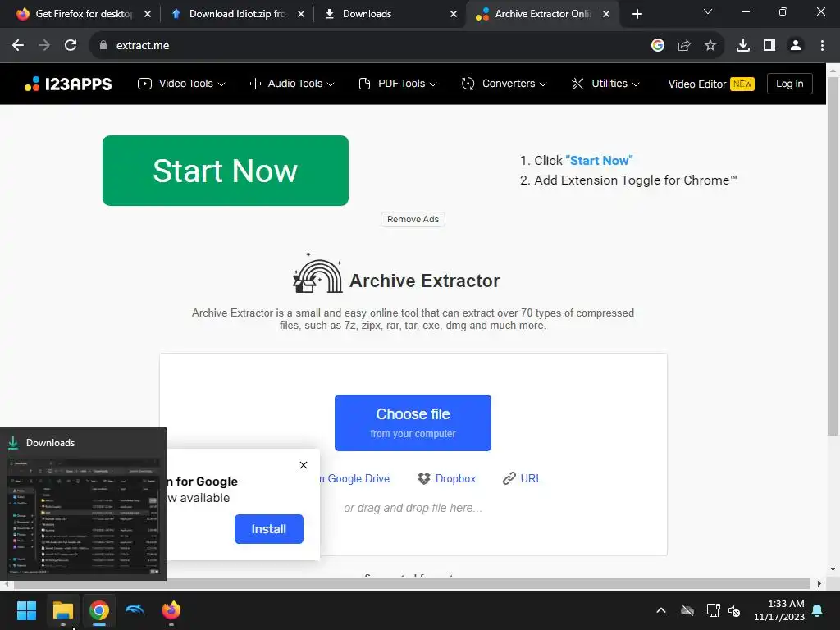Click the scroll right arrow
The width and height of the screenshot is (840, 630).
[x=819, y=583]
